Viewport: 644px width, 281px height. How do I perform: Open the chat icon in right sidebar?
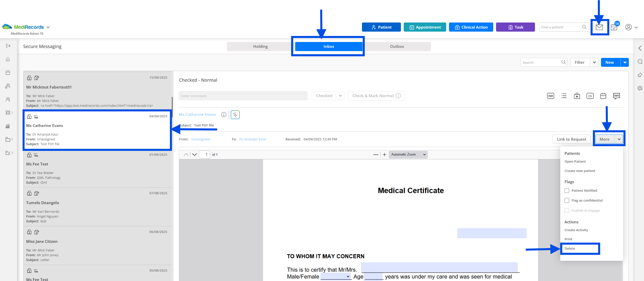click(640, 61)
